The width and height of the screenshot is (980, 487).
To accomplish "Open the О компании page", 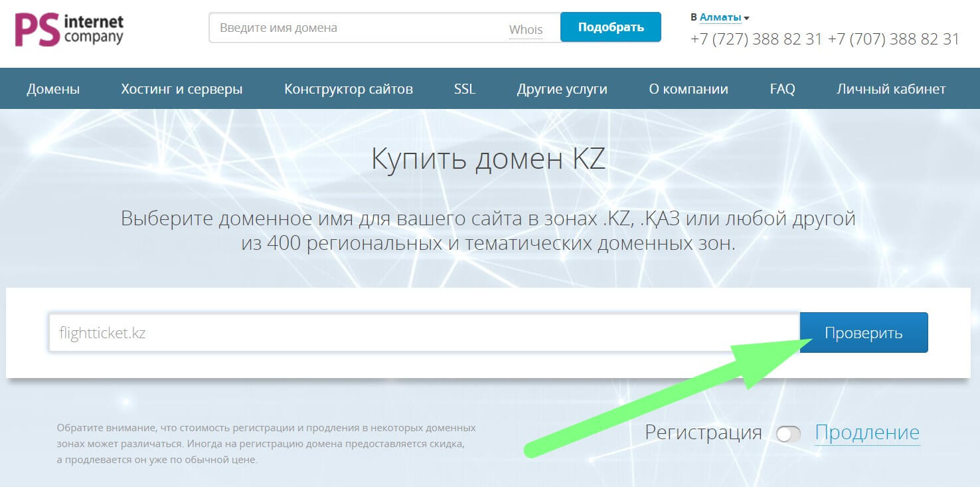I will 688,88.
